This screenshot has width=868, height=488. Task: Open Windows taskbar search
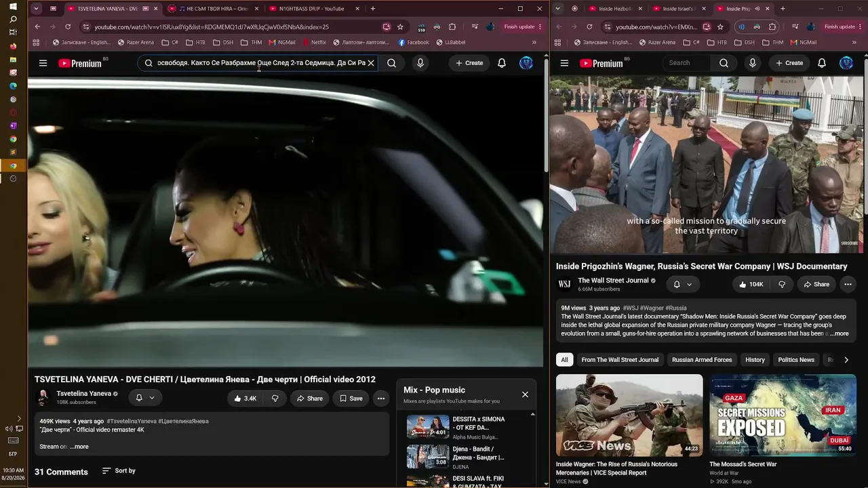[13, 20]
